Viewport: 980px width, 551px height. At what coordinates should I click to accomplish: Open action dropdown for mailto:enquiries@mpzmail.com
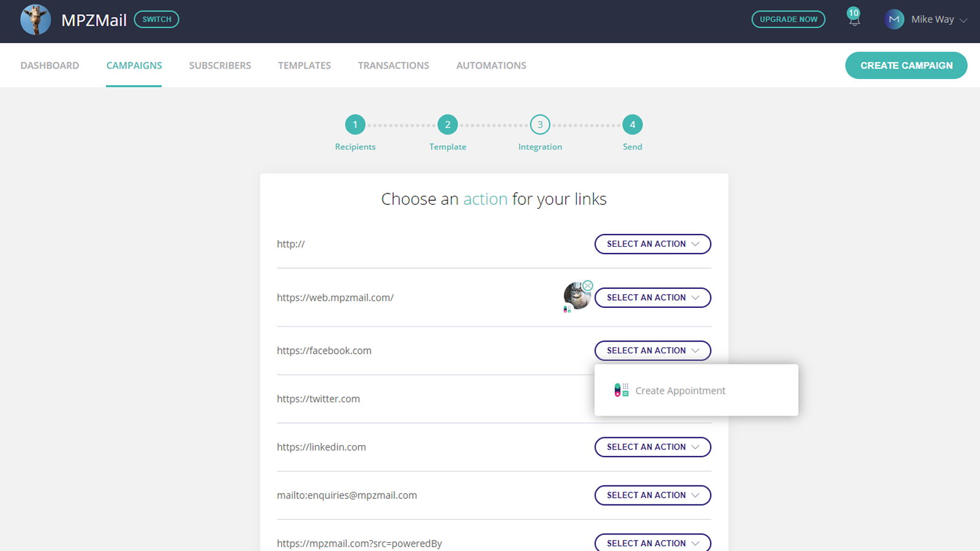click(x=652, y=495)
